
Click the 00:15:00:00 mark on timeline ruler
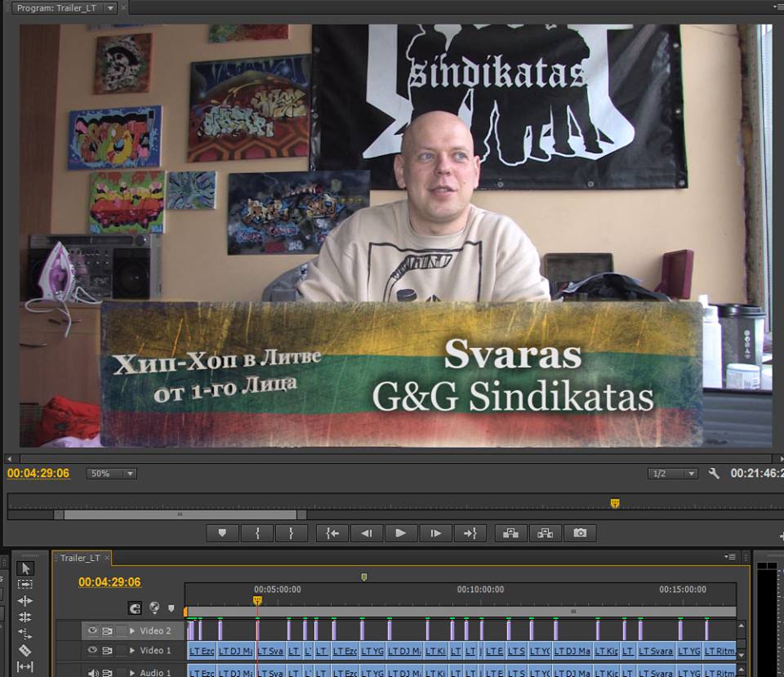coord(683,590)
